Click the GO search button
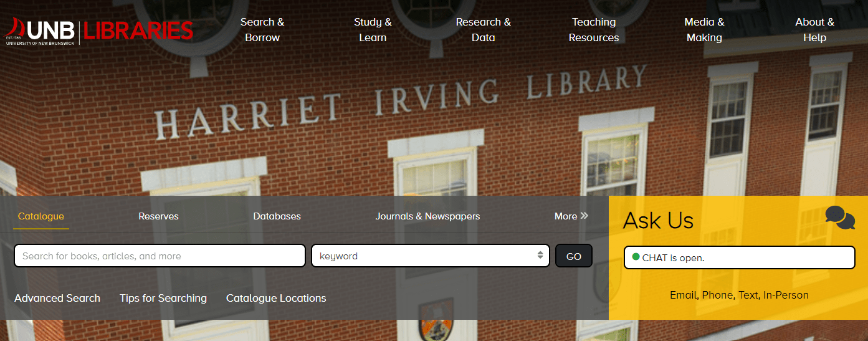Screen dimensions: 868x341 (x=574, y=256)
